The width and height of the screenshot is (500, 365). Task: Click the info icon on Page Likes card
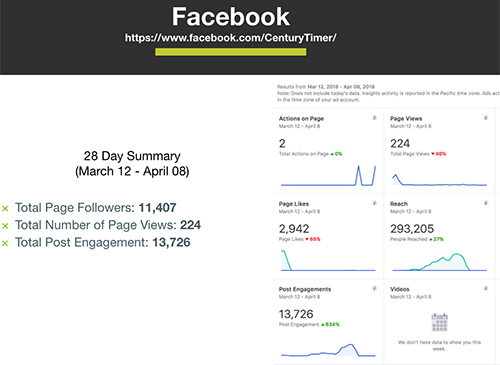click(x=374, y=203)
